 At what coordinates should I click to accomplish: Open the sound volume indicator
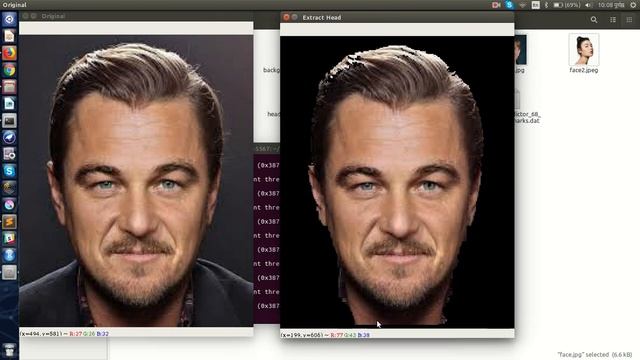point(588,5)
